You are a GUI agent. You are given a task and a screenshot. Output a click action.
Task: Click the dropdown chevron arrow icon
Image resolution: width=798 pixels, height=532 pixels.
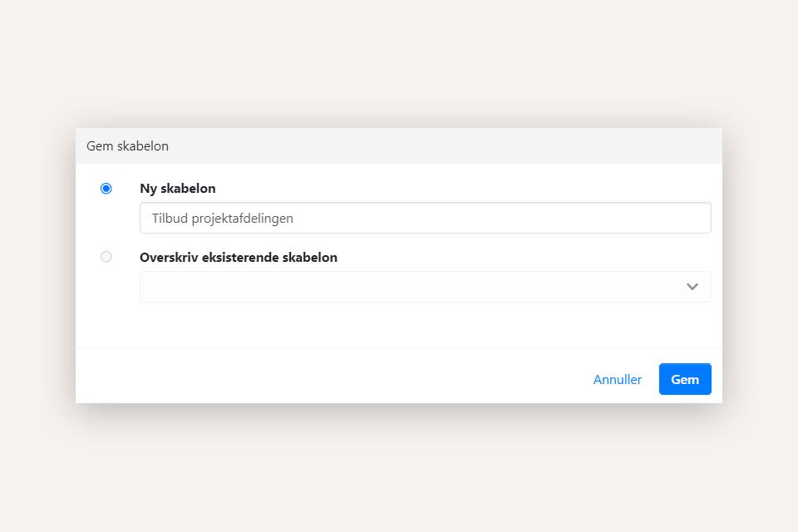click(692, 287)
